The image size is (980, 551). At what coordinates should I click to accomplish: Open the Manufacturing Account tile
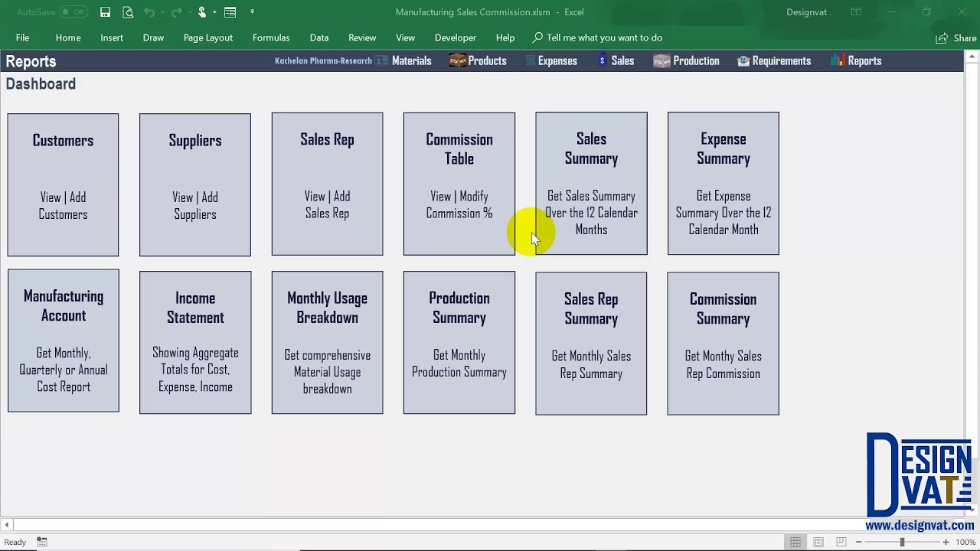coord(64,341)
